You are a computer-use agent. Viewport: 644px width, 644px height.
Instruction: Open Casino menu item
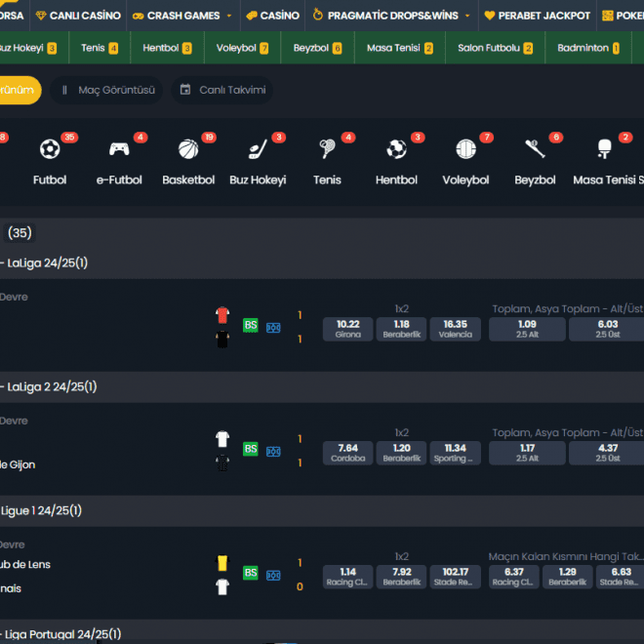272,16
